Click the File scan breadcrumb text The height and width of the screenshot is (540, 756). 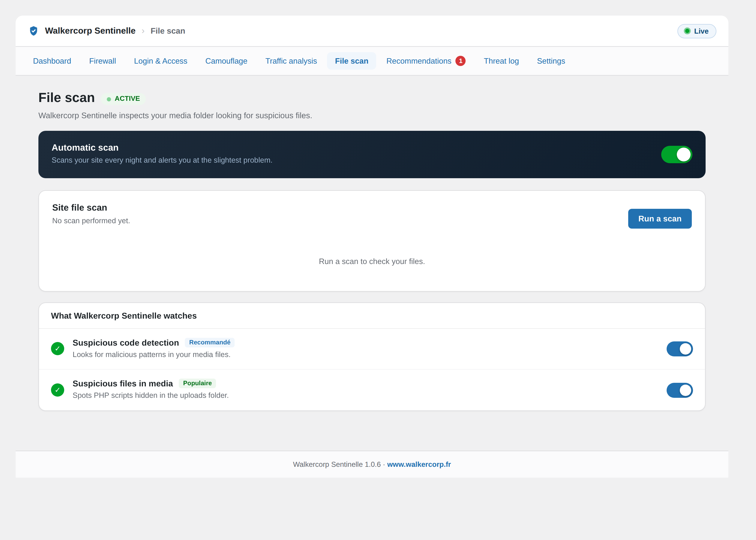click(x=168, y=31)
